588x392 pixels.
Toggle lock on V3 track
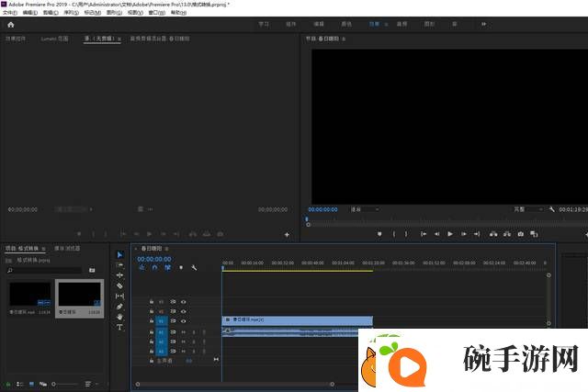click(x=152, y=302)
